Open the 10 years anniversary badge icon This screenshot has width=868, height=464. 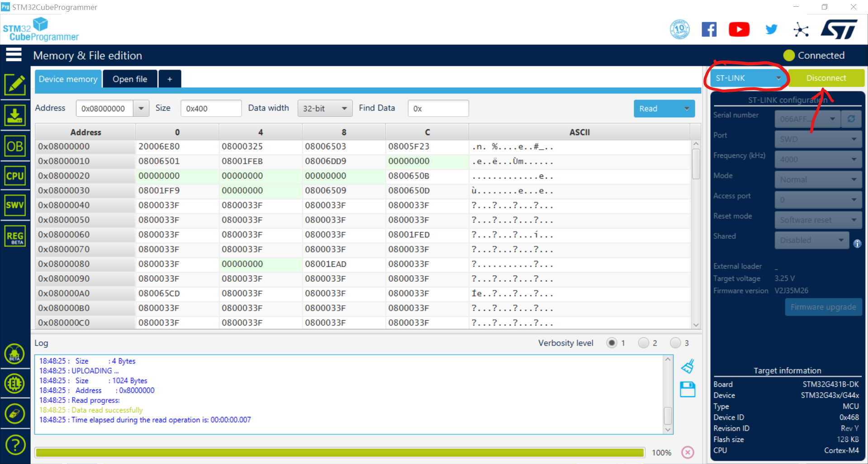[x=680, y=29]
